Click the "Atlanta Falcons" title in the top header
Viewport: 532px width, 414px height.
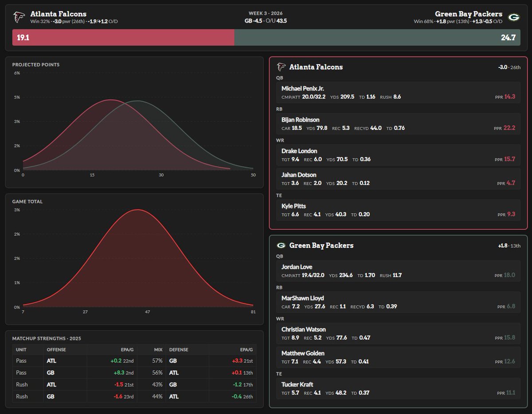59,14
